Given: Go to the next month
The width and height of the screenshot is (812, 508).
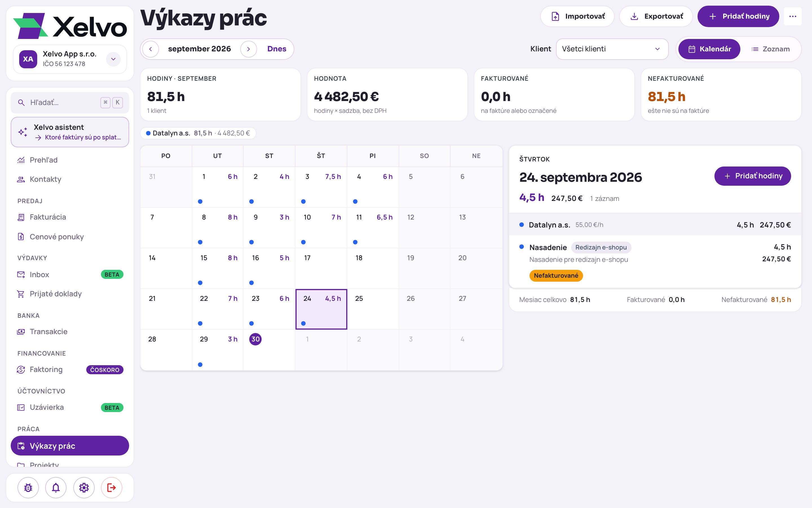Looking at the screenshot, I should 249,49.
